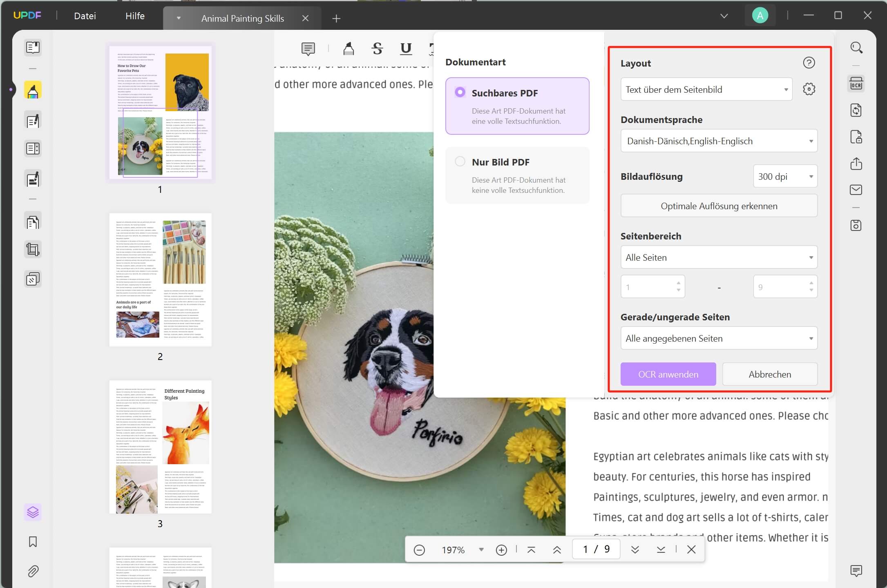
Task: Click Optimale Auflösung erkennen
Action: [x=719, y=206]
